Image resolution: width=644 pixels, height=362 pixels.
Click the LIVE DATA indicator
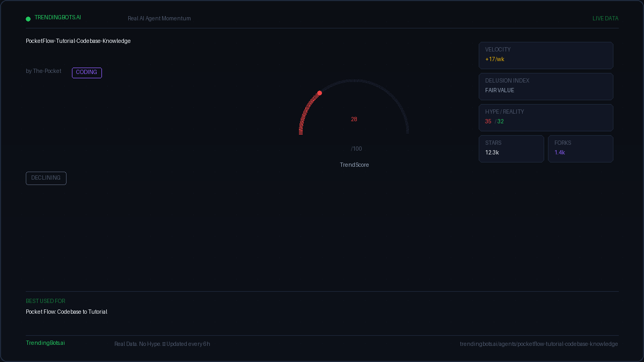click(605, 18)
